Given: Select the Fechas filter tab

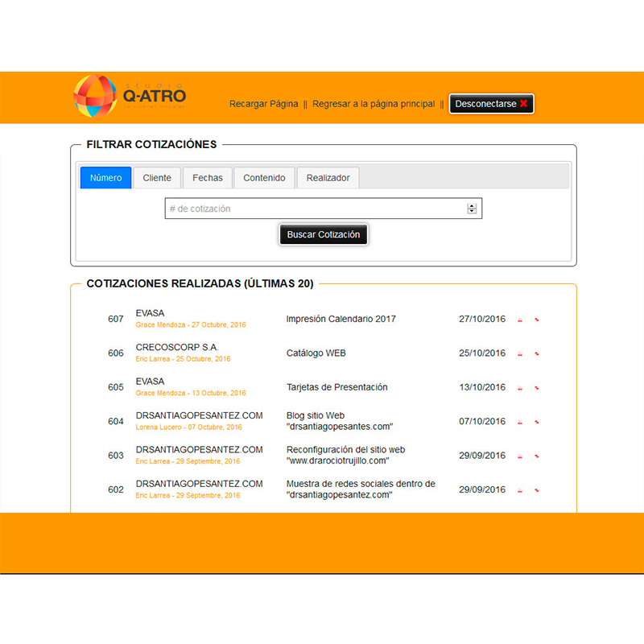Looking at the screenshot, I should point(208,178).
